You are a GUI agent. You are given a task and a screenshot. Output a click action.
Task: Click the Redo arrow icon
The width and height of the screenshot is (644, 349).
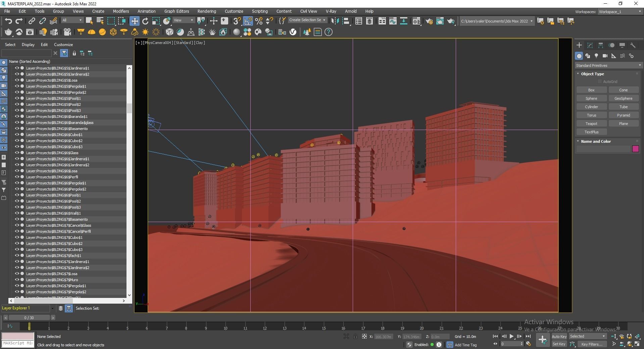point(19,21)
